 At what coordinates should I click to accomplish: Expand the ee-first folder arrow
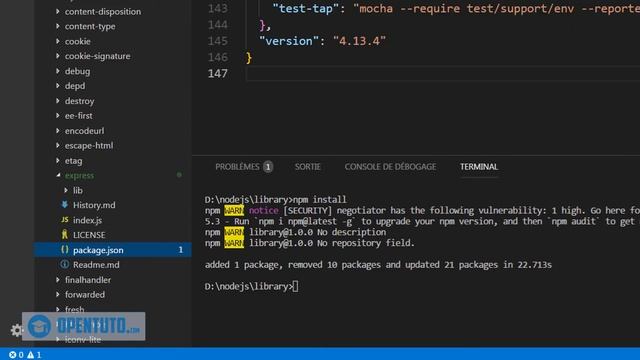tap(58, 116)
